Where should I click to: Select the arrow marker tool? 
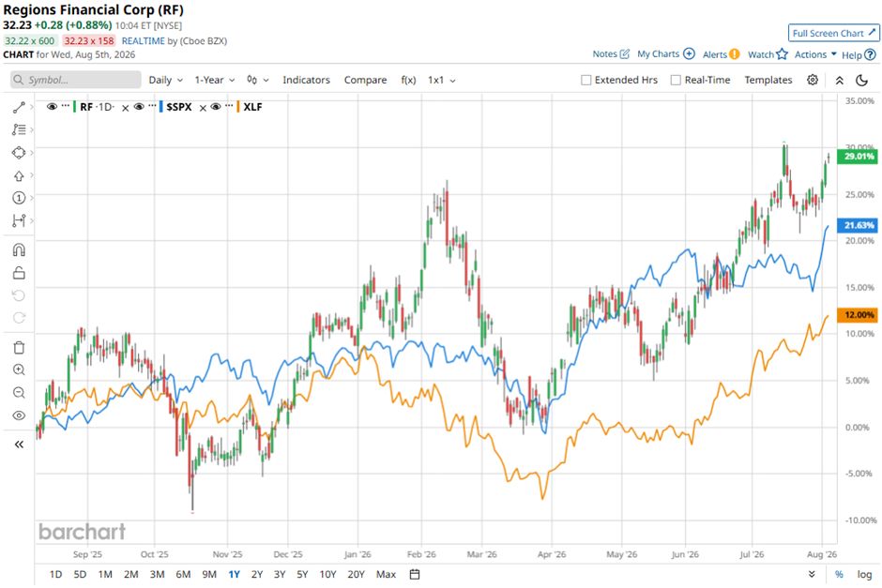[x=19, y=176]
